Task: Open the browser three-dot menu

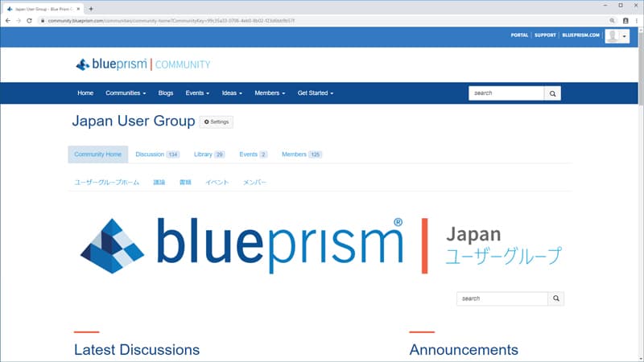Action: [x=637, y=21]
